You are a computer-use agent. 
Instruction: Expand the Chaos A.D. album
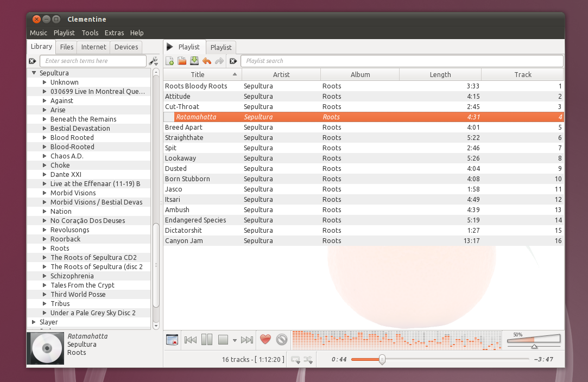(x=45, y=156)
